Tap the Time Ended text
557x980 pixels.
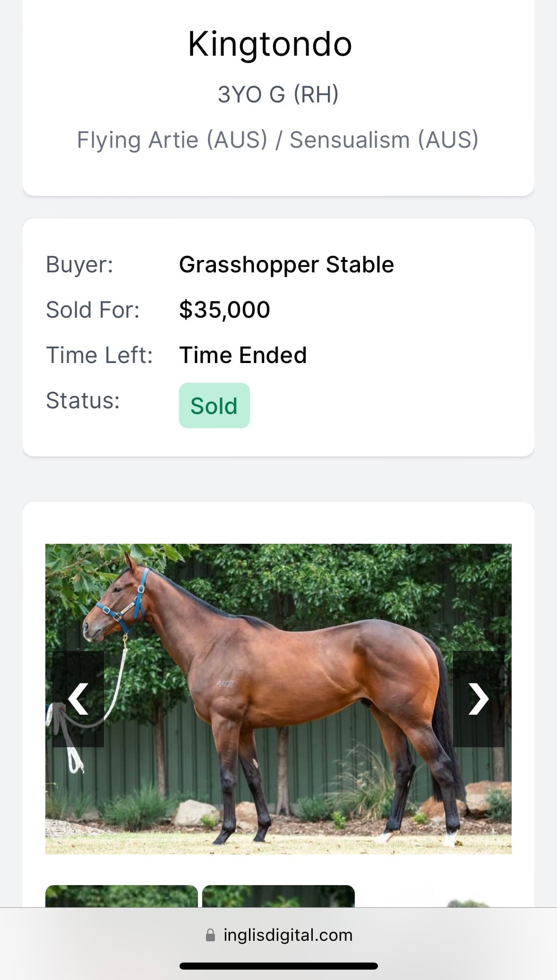point(243,355)
